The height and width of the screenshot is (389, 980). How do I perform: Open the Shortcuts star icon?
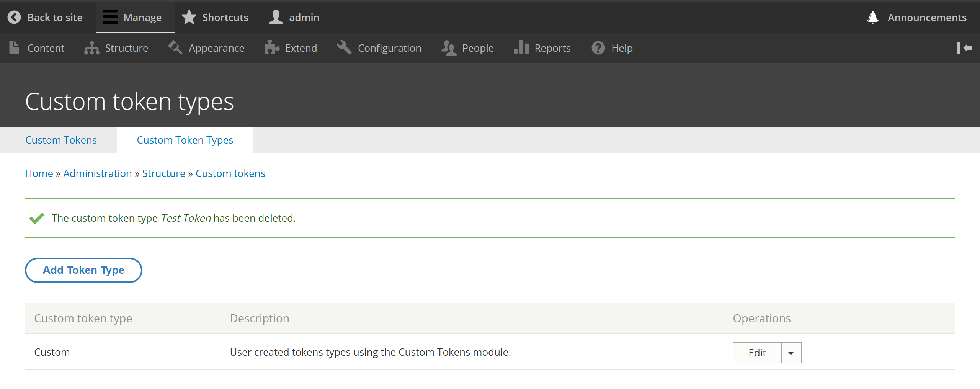189,17
